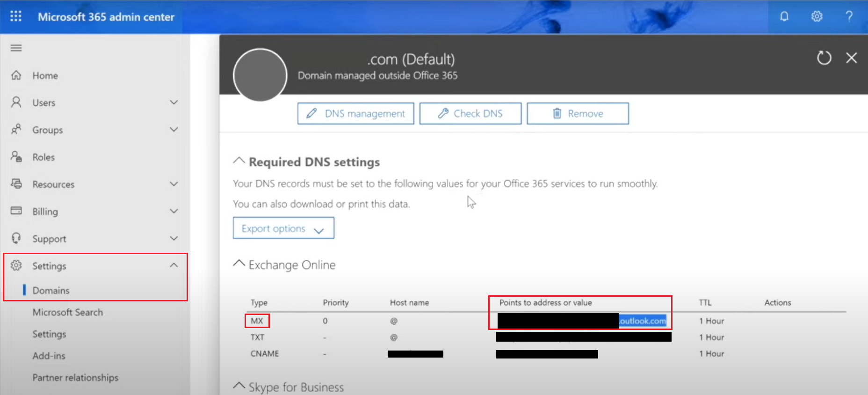The height and width of the screenshot is (395, 868).
Task: Collapse the Required DNS settings section
Action: point(239,161)
